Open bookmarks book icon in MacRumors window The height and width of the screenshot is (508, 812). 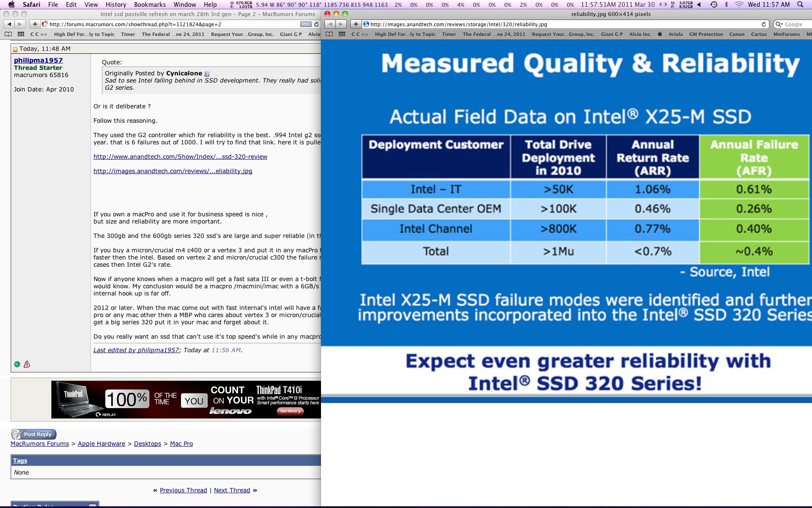pyautogui.click(x=8, y=34)
